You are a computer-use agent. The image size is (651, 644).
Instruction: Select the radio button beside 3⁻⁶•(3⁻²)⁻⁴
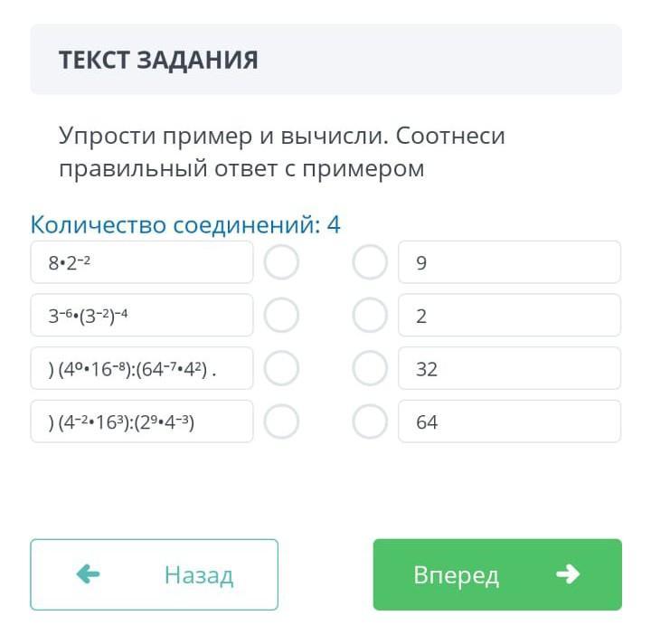pyautogui.click(x=281, y=315)
